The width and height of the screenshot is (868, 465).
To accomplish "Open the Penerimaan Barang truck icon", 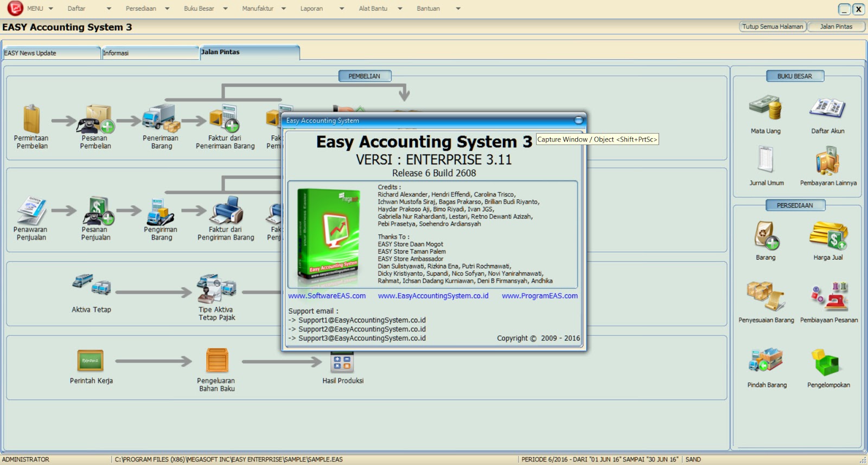I will (x=161, y=119).
